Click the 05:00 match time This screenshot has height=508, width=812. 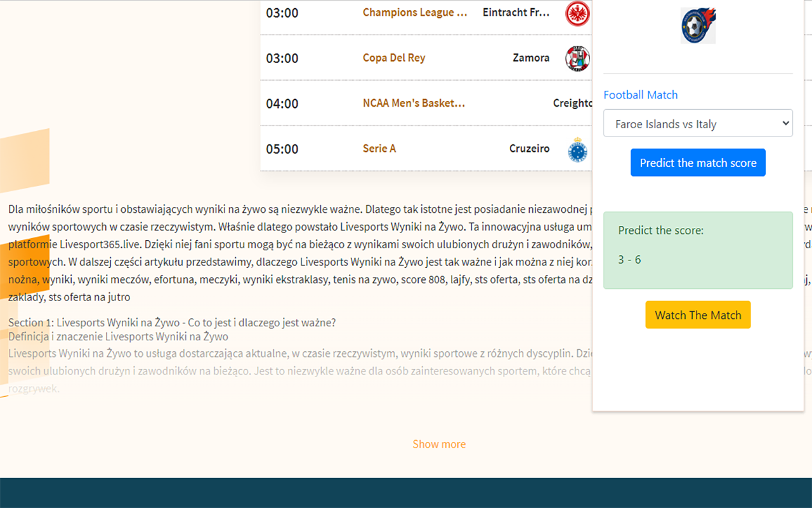[x=282, y=149]
